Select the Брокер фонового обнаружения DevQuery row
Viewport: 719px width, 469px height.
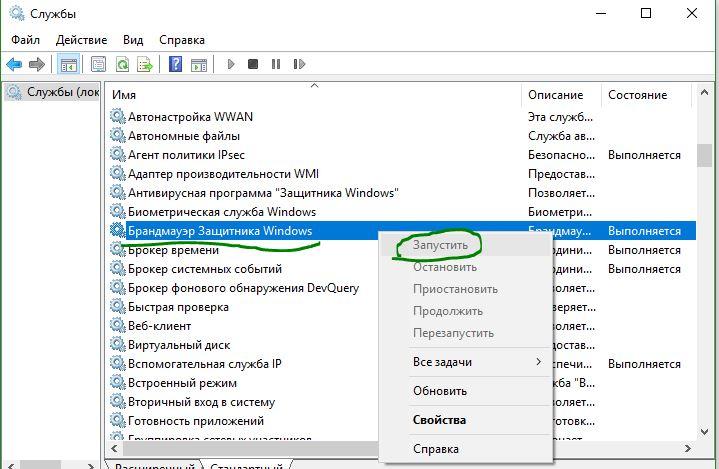pos(243,288)
